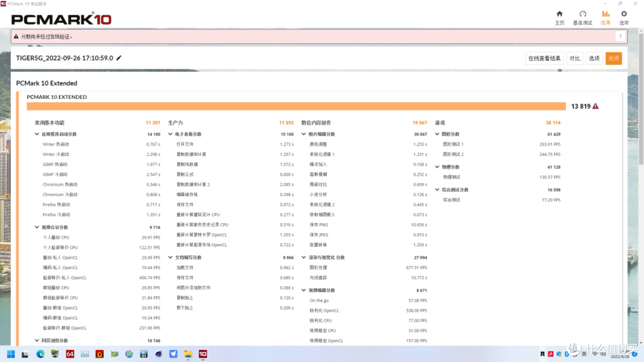Click the orange PCMark 10 Extended score bar
The width and height of the screenshot is (644, 362).
click(x=296, y=106)
